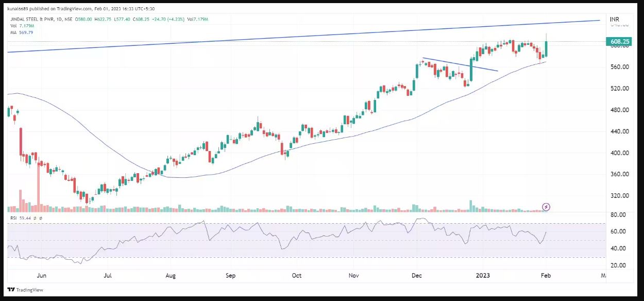Click the 60.00 RSI axis label
Viewport: 644px width, 301px height.
tap(618, 231)
